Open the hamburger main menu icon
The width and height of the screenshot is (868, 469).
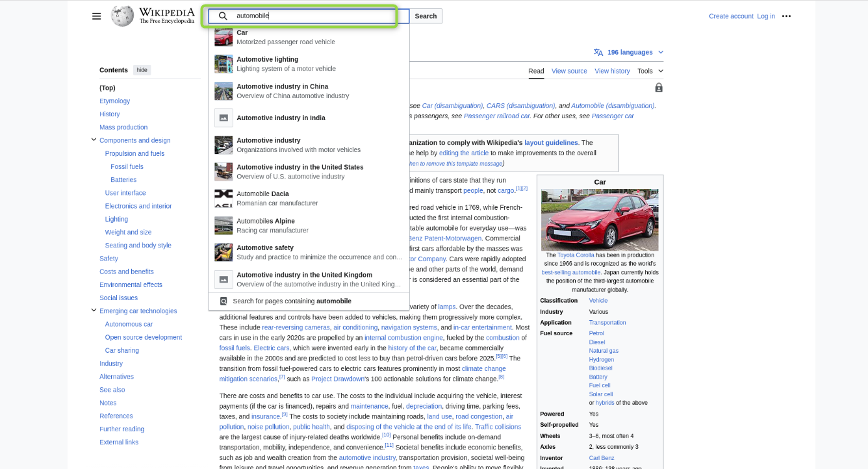[x=96, y=16]
